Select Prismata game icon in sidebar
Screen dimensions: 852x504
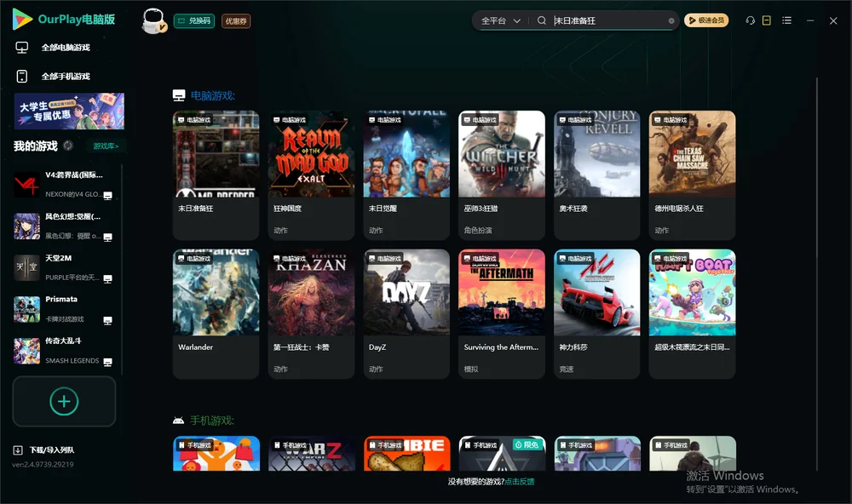pos(26,310)
